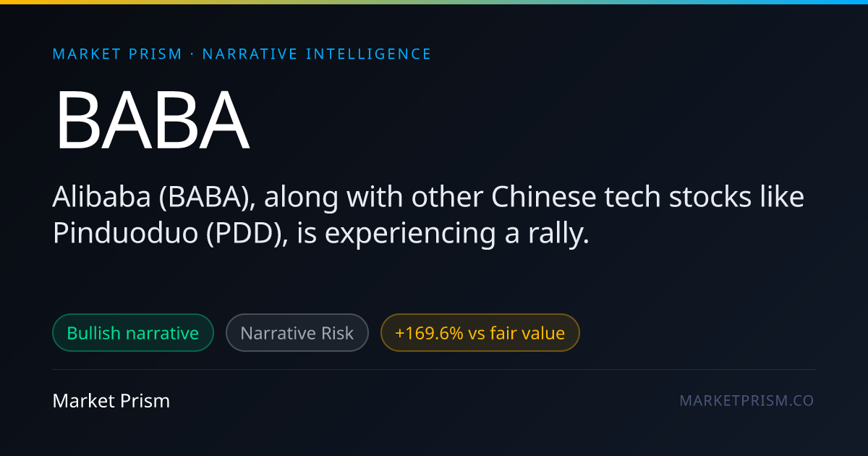Click the dot separator in header tagline

(x=192, y=54)
